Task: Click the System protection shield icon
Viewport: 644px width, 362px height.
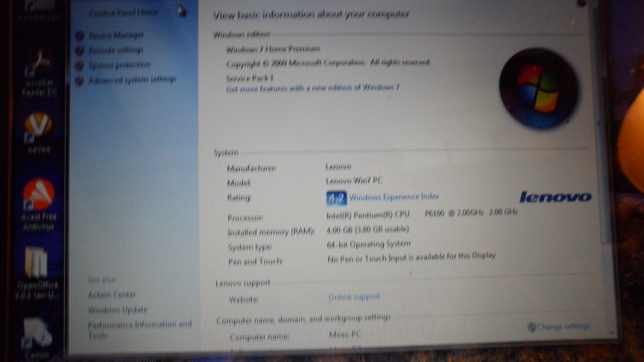Action: (80, 65)
